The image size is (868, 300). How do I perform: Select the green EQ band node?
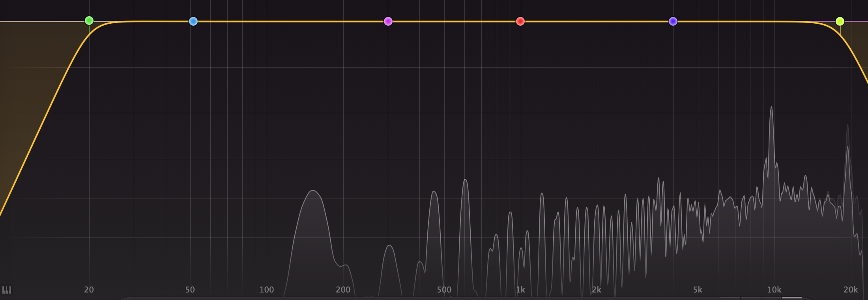pos(89,21)
